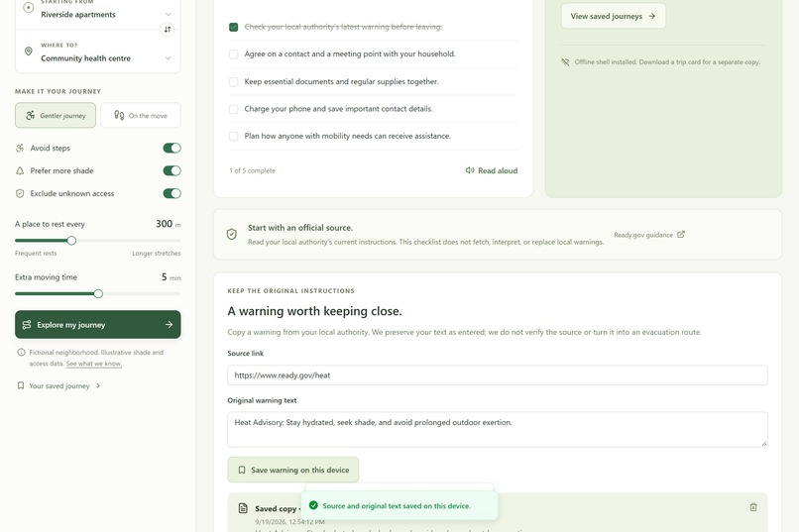Image resolution: width=799 pixels, height=532 pixels.
Task: Delete the saved copy with trash icon
Action: (x=753, y=507)
